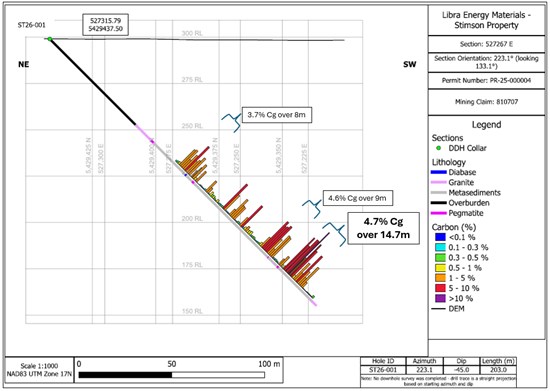The height and width of the screenshot is (391, 550).
Task: Click the orange 1 - 5 % carbon swatch
Action: [440, 278]
